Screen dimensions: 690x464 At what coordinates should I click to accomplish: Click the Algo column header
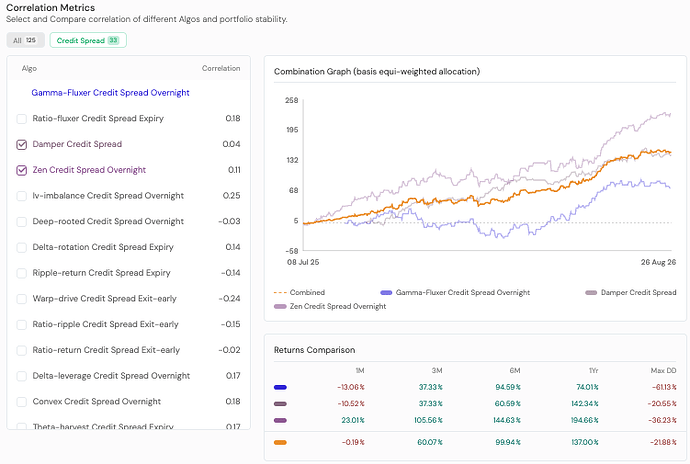(29, 68)
